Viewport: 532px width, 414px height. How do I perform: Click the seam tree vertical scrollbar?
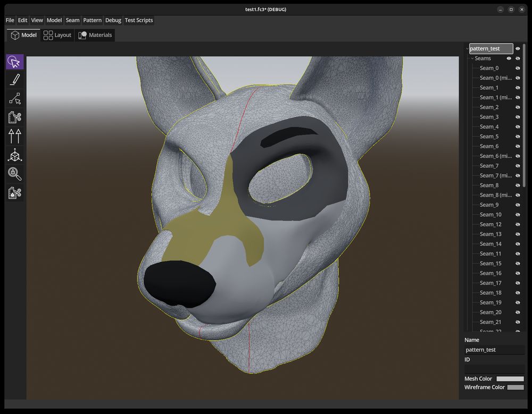pos(525,115)
